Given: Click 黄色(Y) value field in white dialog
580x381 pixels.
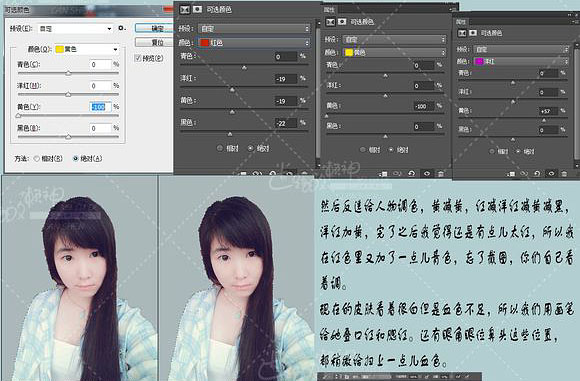Looking at the screenshot, I should pyautogui.click(x=101, y=107).
